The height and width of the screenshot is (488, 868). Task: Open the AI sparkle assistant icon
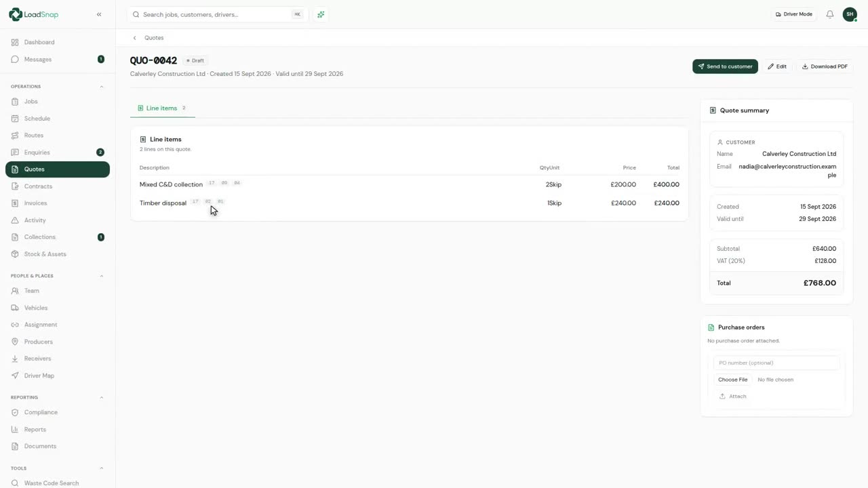tap(321, 14)
